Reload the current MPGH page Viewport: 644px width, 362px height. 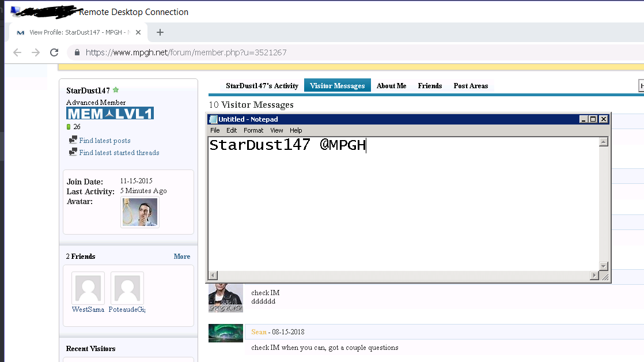pos(54,52)
